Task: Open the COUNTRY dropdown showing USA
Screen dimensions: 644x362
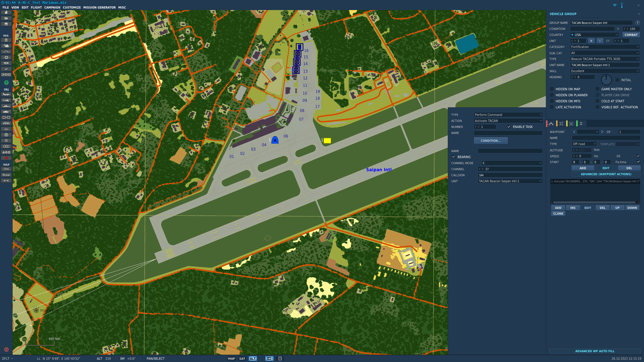Action: (595, 35)
